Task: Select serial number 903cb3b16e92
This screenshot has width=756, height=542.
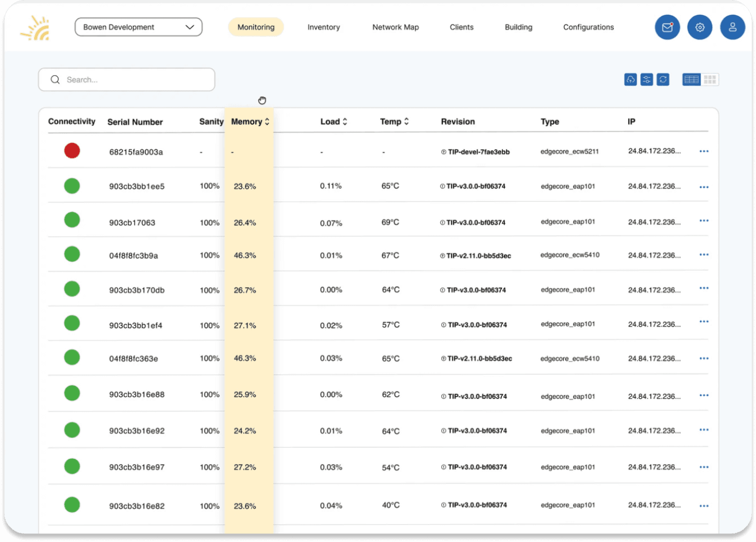Action: click(x=137, y=431)
